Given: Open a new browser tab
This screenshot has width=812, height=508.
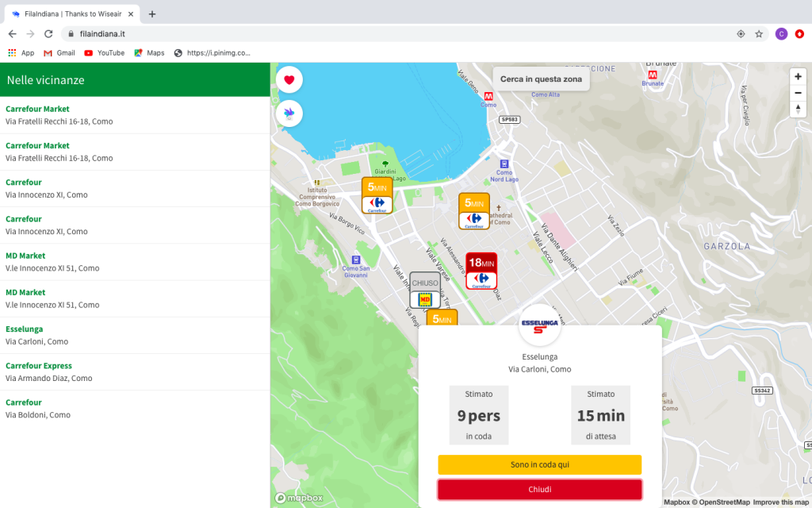Looking at the screenshot, I should (x=152, y=13).
